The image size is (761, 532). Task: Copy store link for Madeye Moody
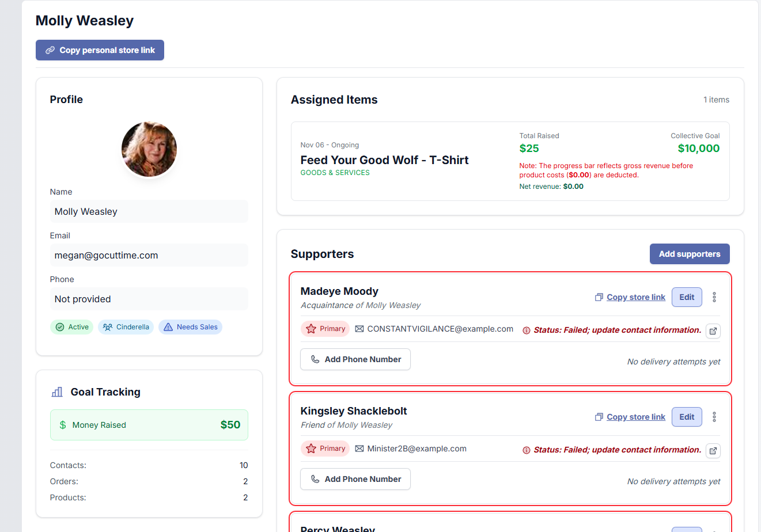pos(636,297)
